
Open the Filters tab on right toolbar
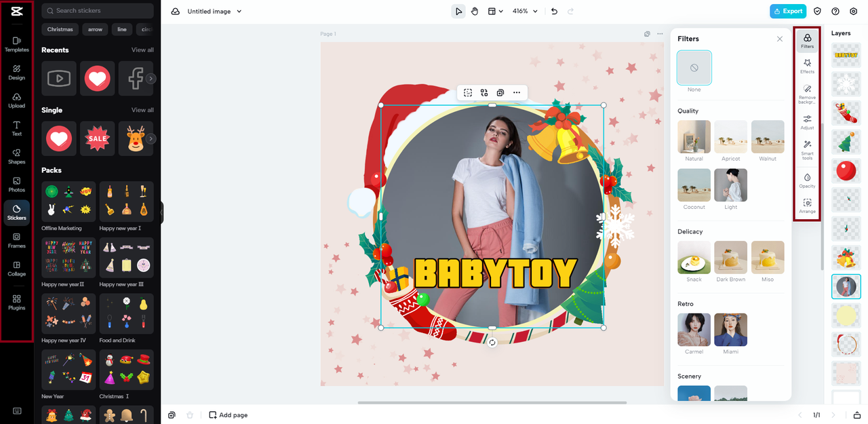click(807, 41)
